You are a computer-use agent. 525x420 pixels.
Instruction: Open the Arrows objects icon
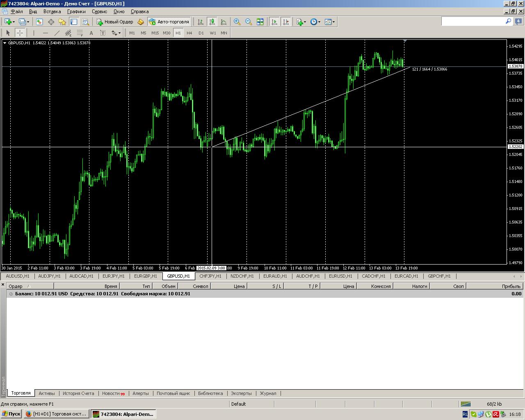[x=114, y=33]
